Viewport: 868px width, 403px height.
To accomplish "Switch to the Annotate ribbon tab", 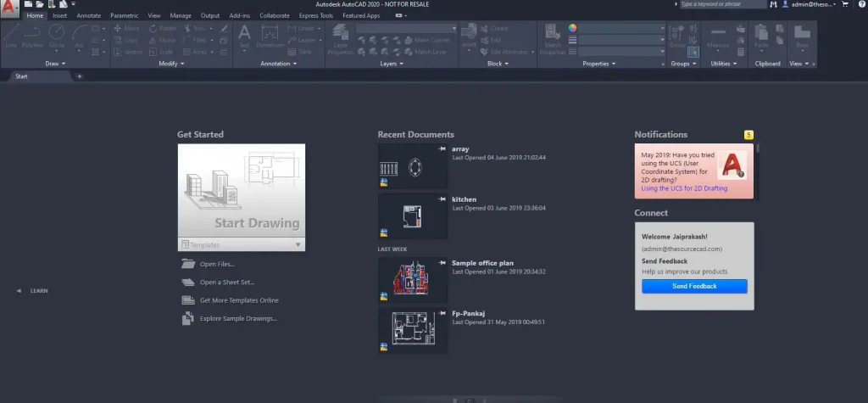I will coord(88,15).
